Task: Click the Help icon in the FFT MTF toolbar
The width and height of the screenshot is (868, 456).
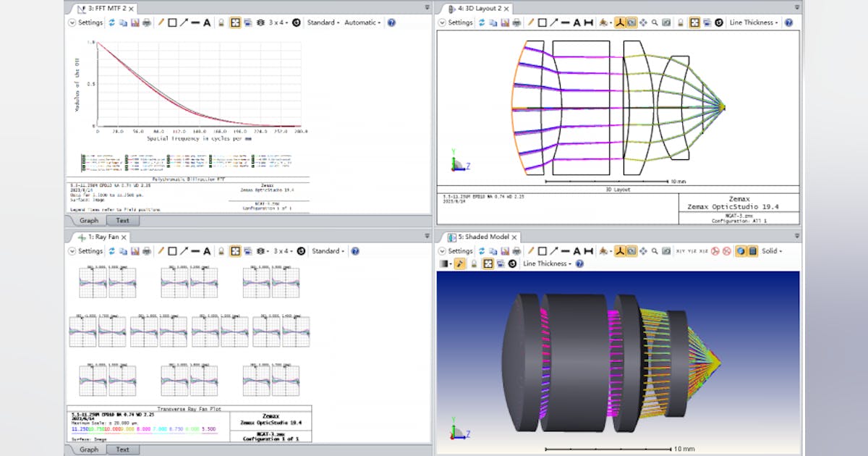Action: point(391,22)
